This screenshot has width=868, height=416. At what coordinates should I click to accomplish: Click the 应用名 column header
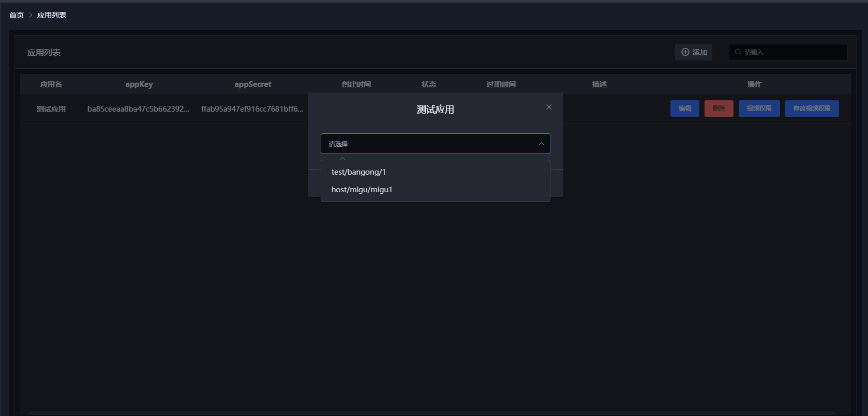[x=51, y=84]
